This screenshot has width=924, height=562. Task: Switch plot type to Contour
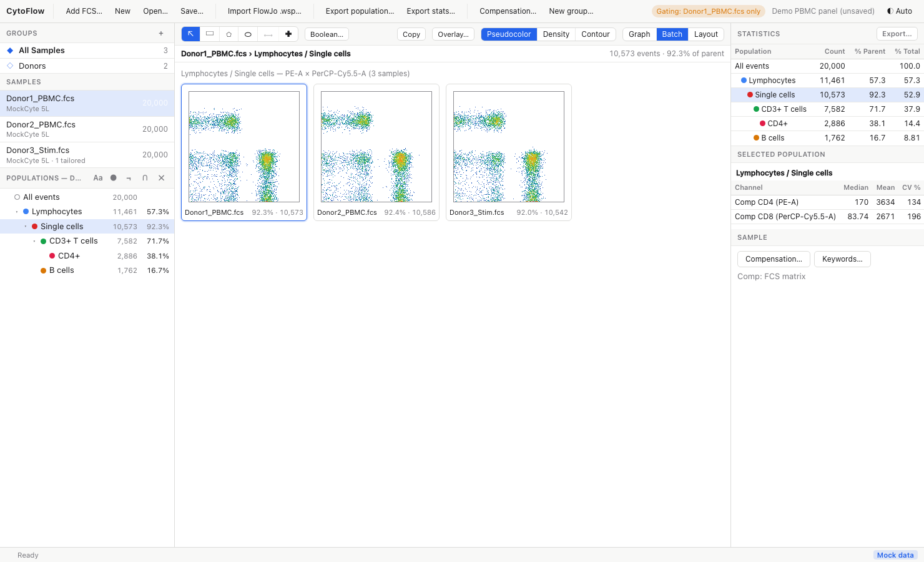pos(596,34)
